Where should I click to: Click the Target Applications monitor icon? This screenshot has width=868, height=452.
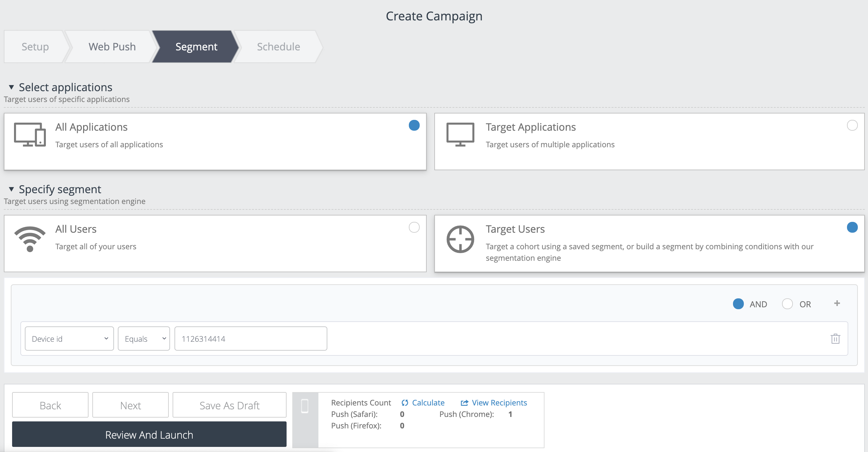460,135
